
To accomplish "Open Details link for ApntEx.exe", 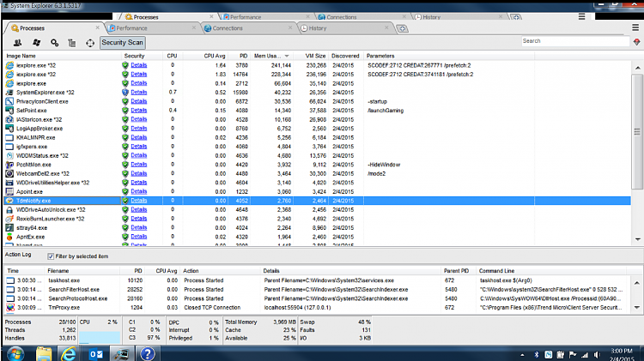I will [139, 237].
